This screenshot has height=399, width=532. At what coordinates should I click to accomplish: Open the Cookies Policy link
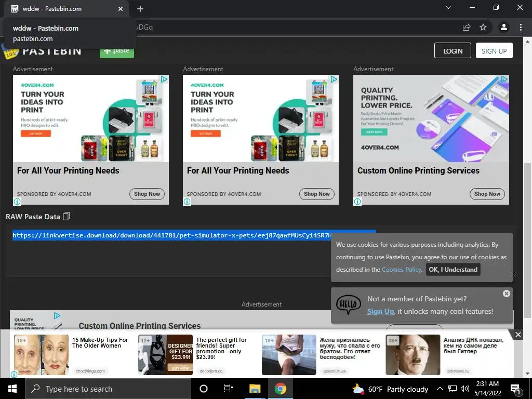402,270
